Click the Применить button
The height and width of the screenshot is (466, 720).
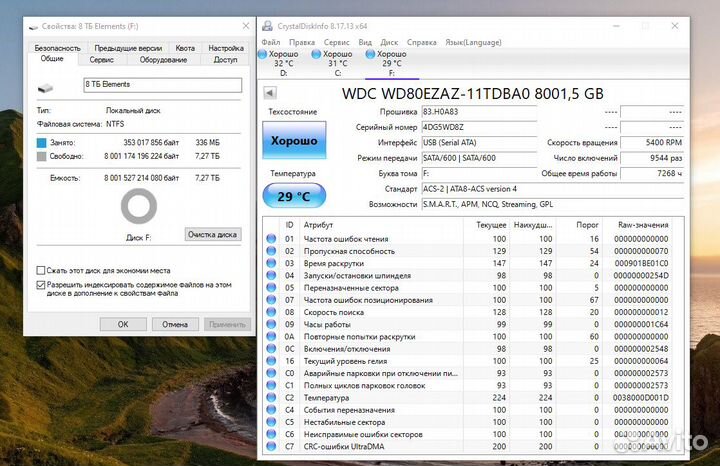click(x=227, y=324)
